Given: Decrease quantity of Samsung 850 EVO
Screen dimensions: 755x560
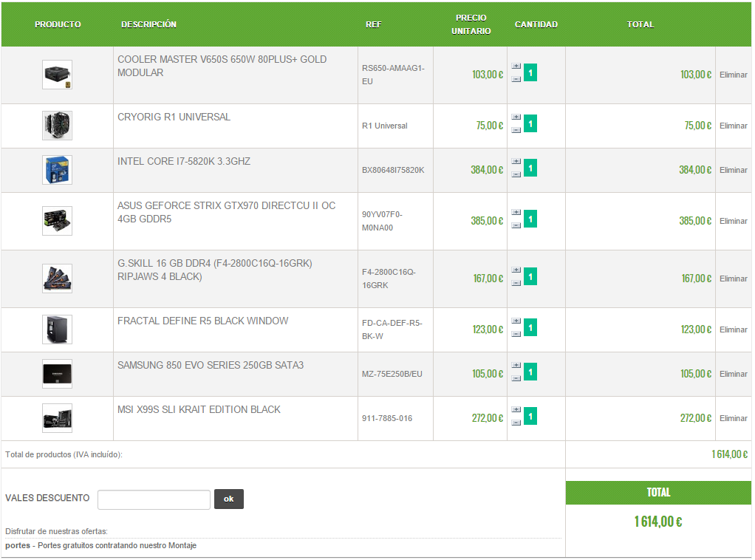Looking at the screenshot, I should click(x=516, y=378).
